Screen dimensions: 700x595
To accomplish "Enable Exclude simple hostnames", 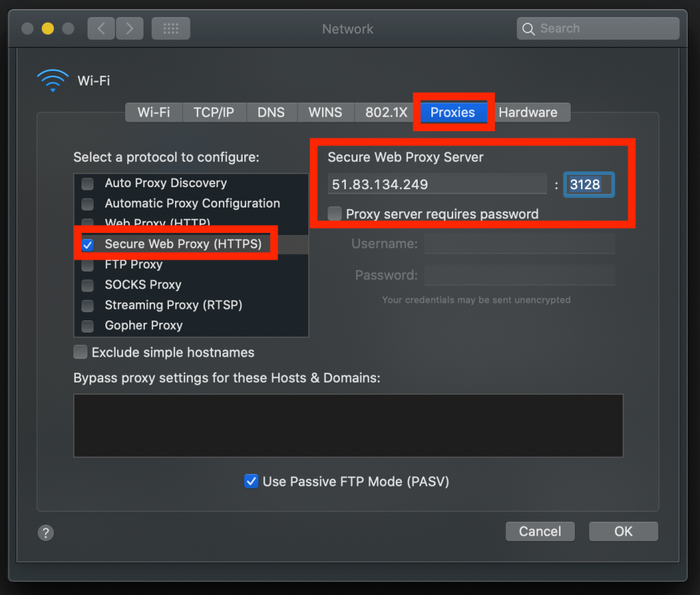I will 81,352.
